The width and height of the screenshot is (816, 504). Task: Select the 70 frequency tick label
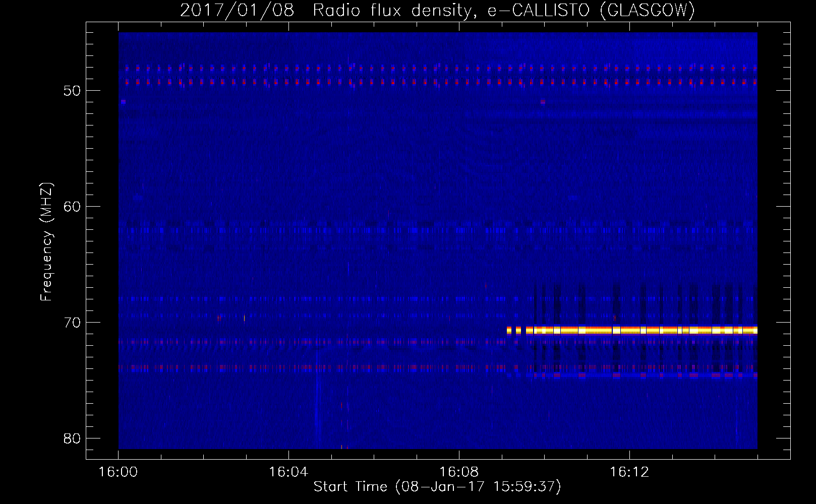click(x=73, y=323)
